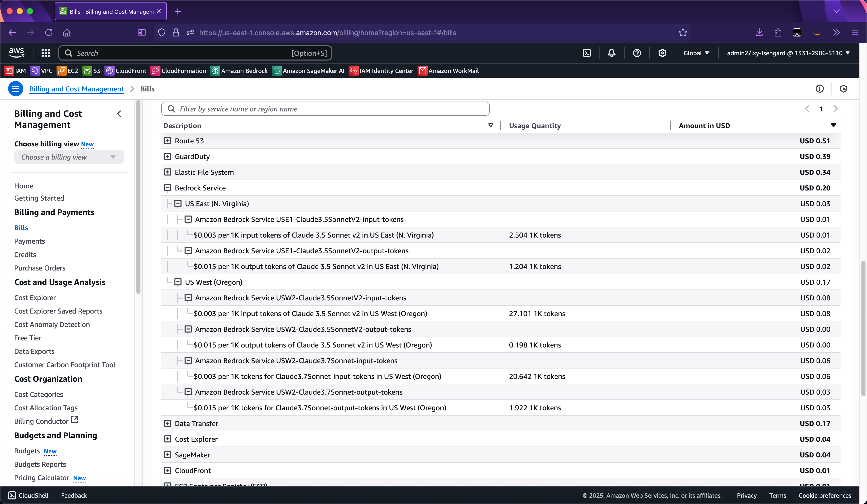Open Cost Anomaly Detection

[52, 324]
